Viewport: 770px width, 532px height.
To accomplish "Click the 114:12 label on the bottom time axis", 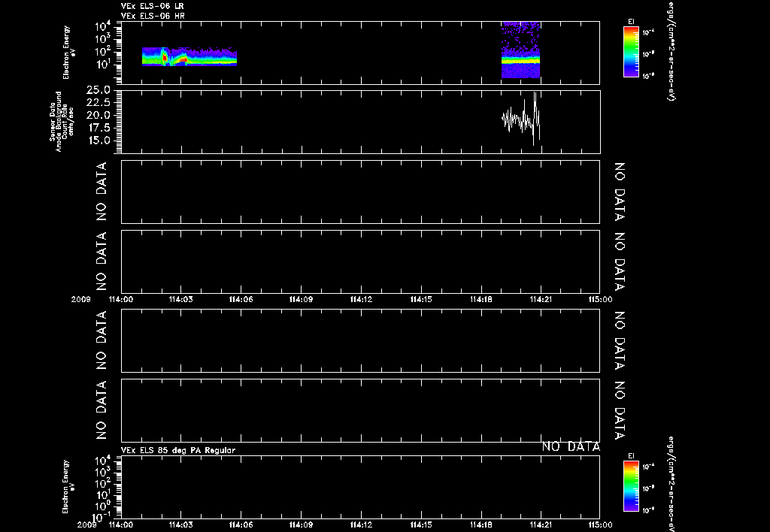I will pos(361,525).
